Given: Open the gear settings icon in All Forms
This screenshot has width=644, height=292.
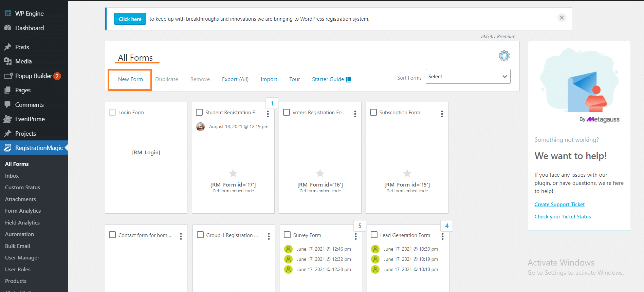Looking at the screenshot, I should pos(504,56).
